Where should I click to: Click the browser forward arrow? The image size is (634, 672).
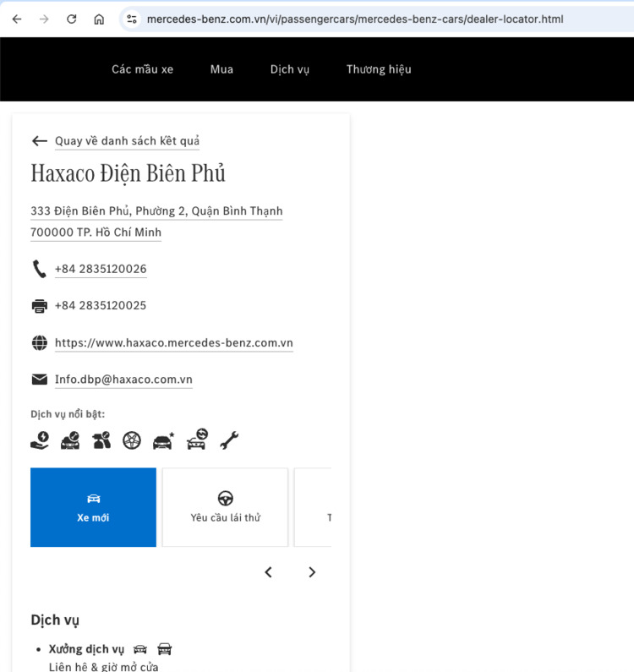tap(44, 19)
